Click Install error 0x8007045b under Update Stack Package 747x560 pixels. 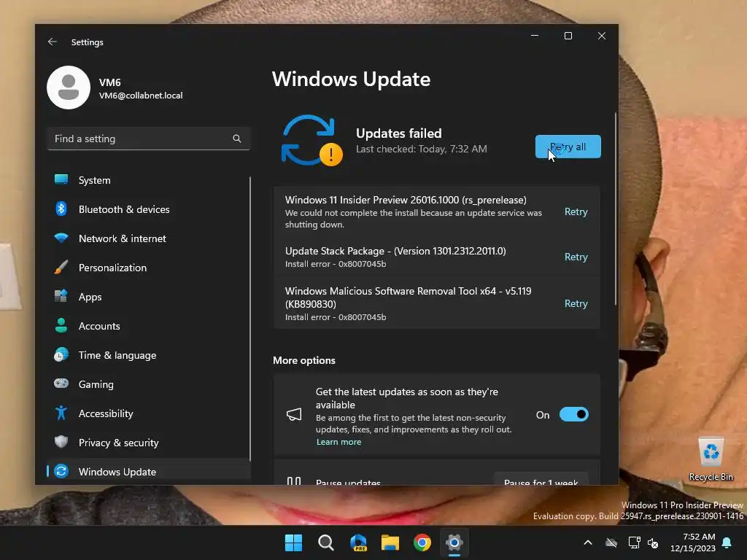(x=336, y=264)
